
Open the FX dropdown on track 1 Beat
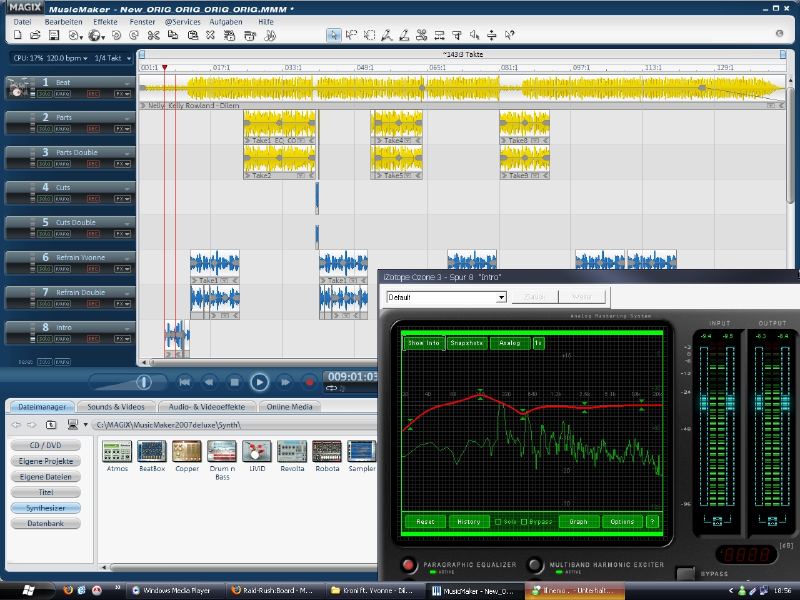[x=122, y=94]
